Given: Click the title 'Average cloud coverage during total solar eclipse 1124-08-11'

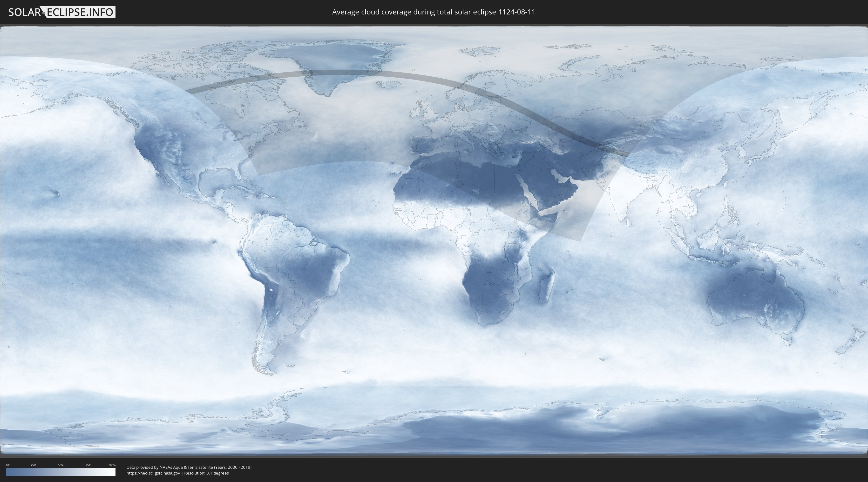Looking at the screenshot, I should coord(434,12).
